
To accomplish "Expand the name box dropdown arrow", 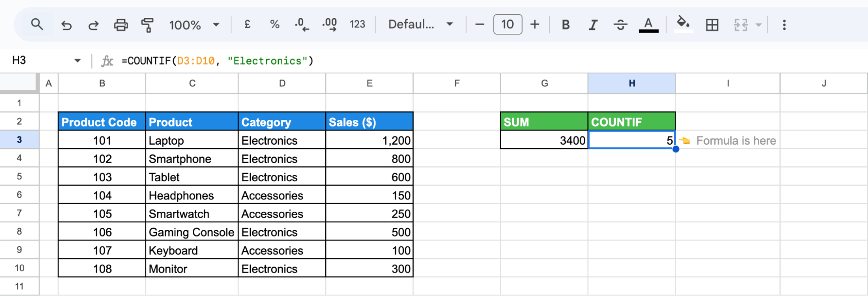I will [x=78, y=60].
